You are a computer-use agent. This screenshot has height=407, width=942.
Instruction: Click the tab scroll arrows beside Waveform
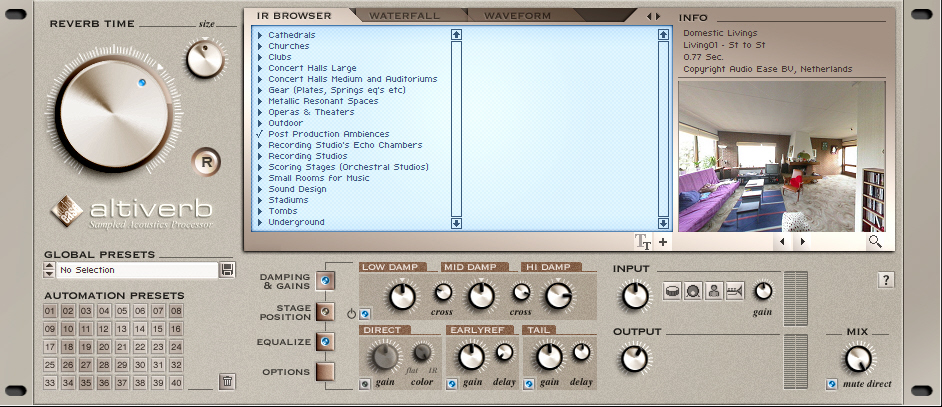click(x=653, y=16)
